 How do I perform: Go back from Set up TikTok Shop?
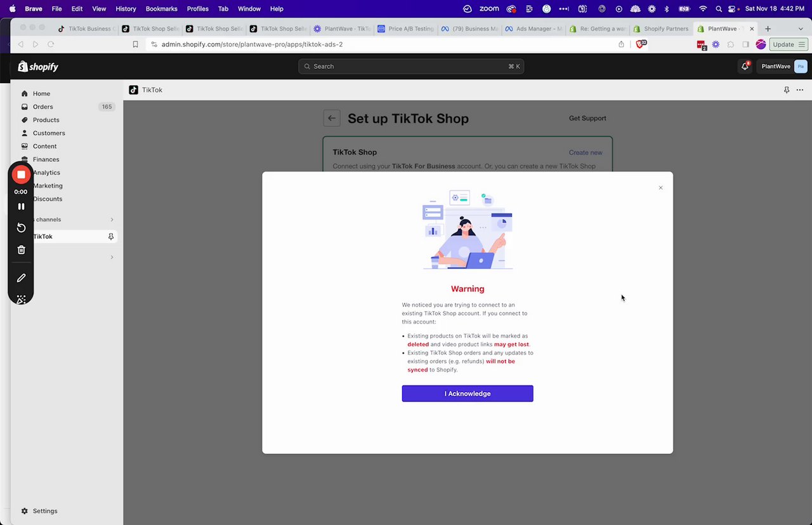pos(332,118)
